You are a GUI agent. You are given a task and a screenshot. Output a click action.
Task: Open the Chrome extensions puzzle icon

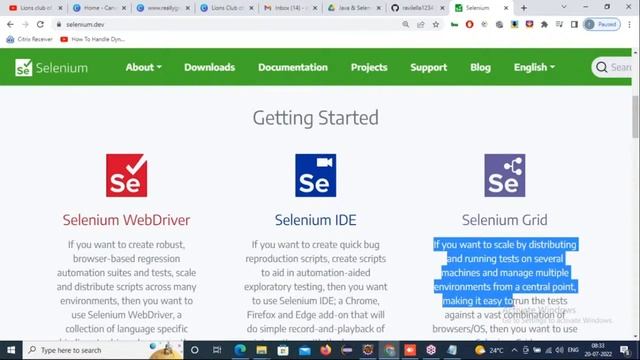[544, 24]
